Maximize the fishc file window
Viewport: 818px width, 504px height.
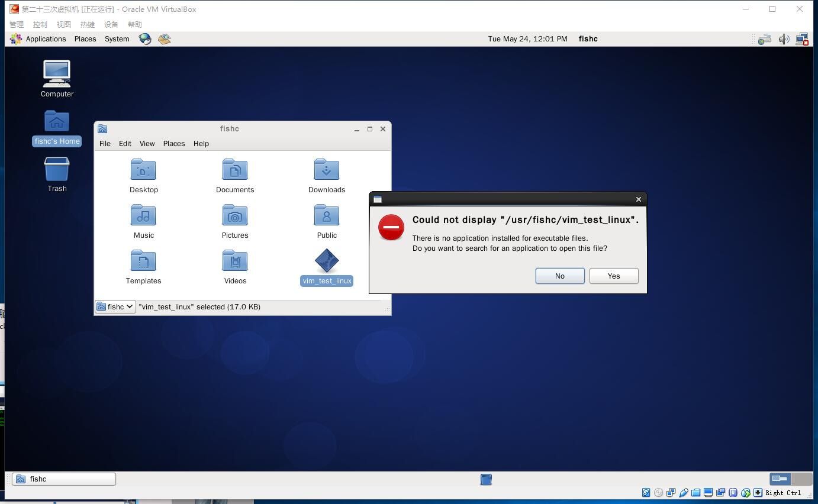coord(370,129)
